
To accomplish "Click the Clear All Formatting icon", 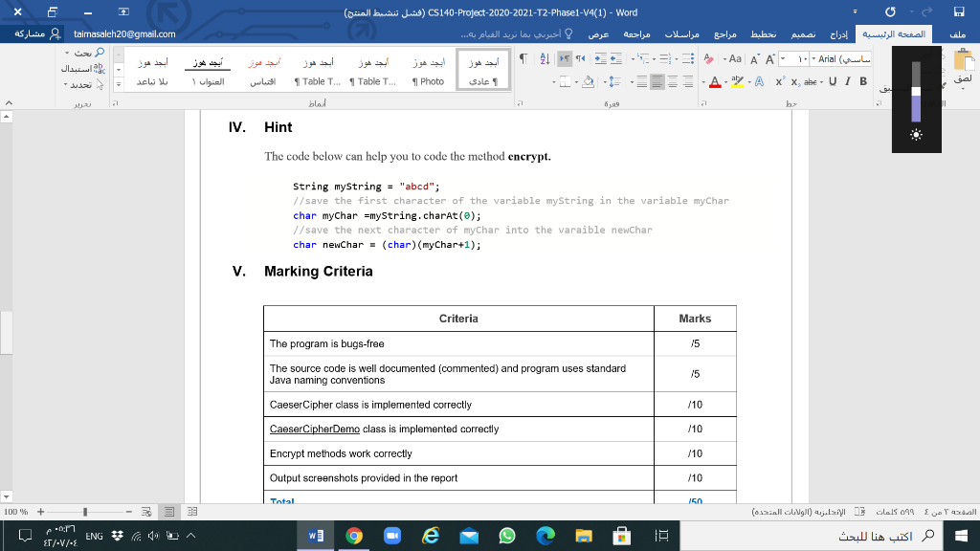I will (709, 59).
